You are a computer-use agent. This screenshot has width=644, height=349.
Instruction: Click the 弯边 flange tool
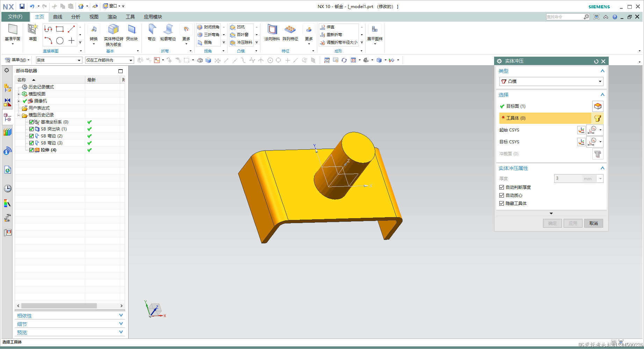[x=152, y=33]
